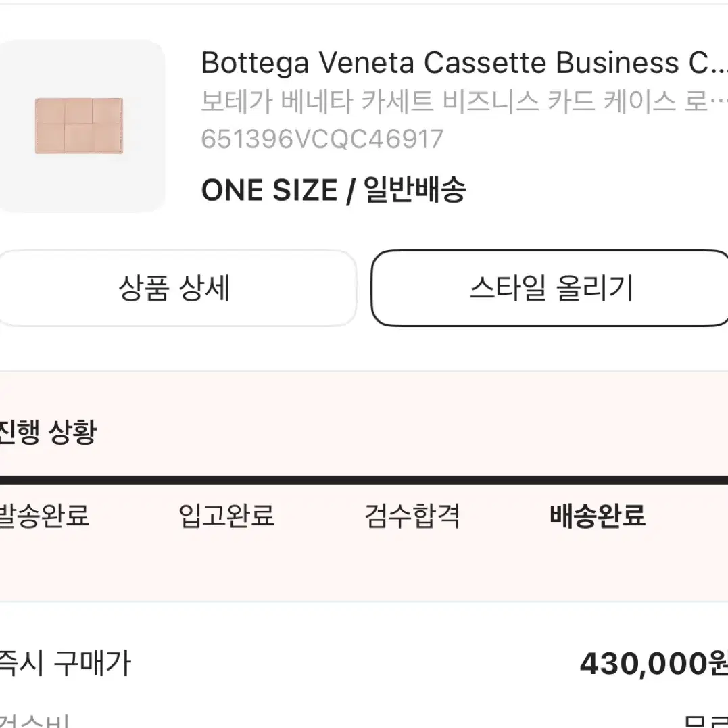The height and width of the screenshot is (728, 728).
Task: Click model number 651396VCQC46917
Action: [x=322, y=139]
